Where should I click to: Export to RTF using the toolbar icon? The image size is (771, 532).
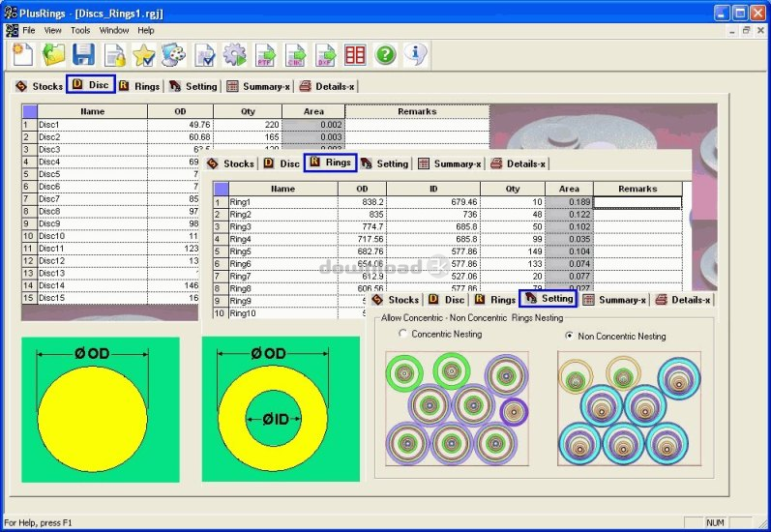[265, 54]
